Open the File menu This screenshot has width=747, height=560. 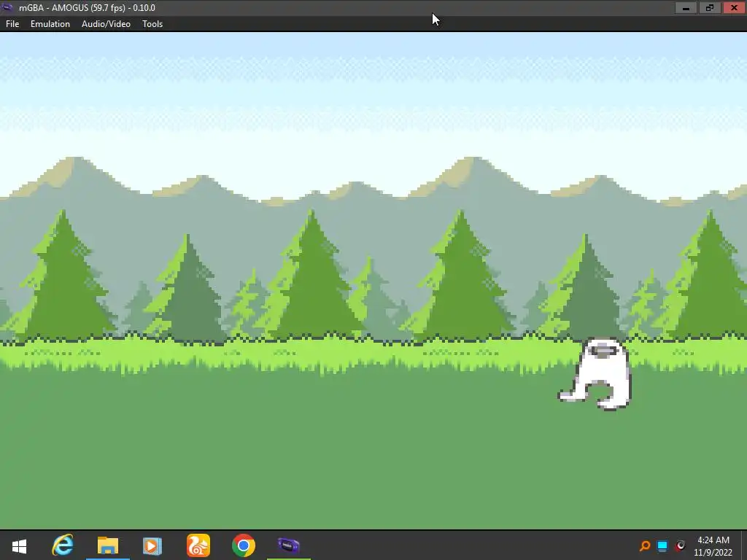[12, 24]
